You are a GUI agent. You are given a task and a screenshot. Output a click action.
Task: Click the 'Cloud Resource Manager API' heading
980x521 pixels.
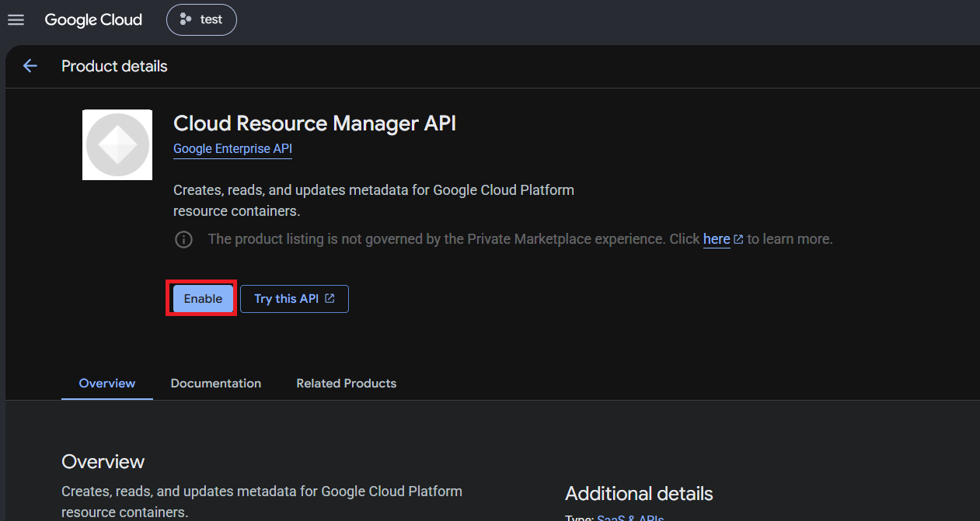coord(315,123)
